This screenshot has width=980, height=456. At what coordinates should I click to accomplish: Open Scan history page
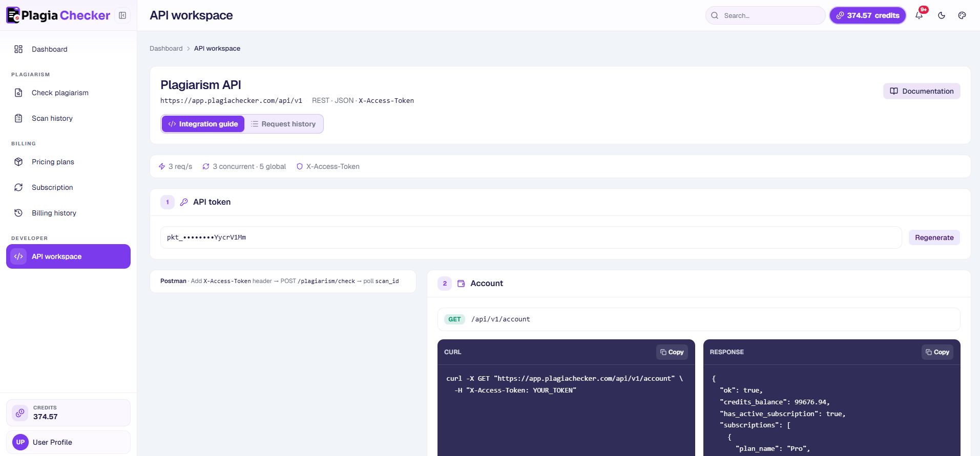tap(68, 118)
